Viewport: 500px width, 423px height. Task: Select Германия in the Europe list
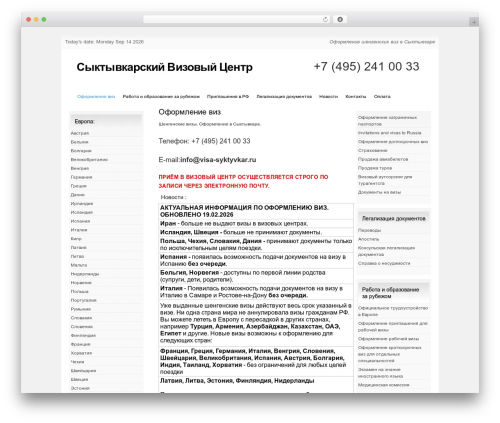81,177
